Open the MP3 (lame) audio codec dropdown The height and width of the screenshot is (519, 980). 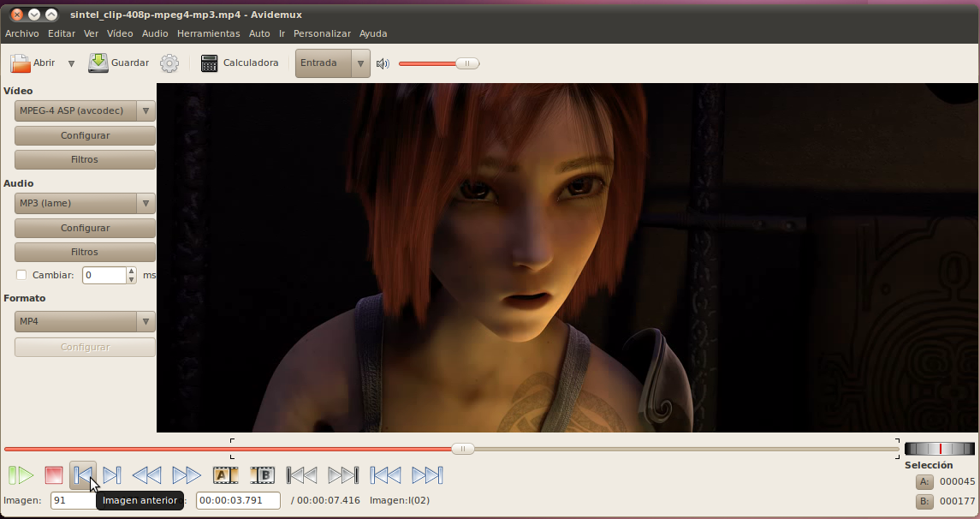pos(85,203)
